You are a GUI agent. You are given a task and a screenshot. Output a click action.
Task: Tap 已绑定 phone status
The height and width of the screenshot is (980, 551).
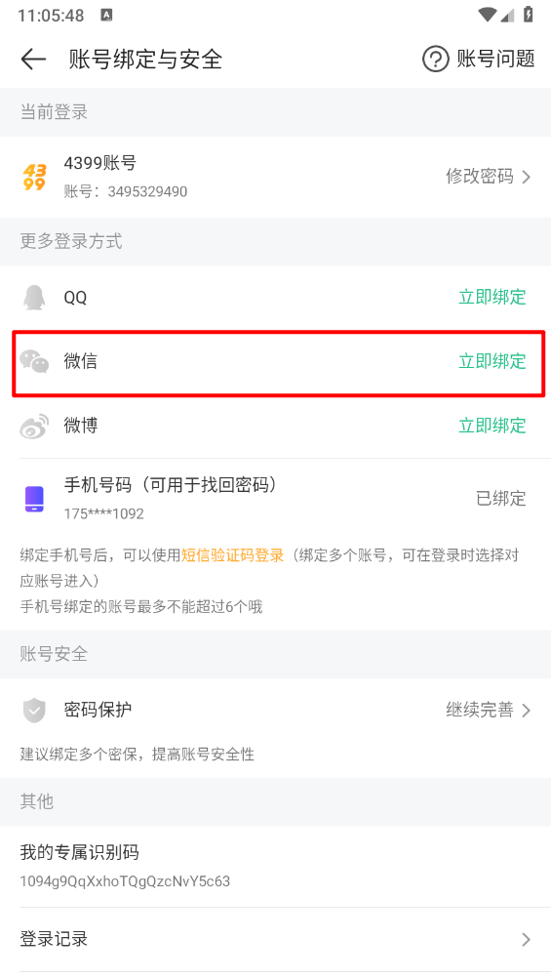tap(501, 498)
